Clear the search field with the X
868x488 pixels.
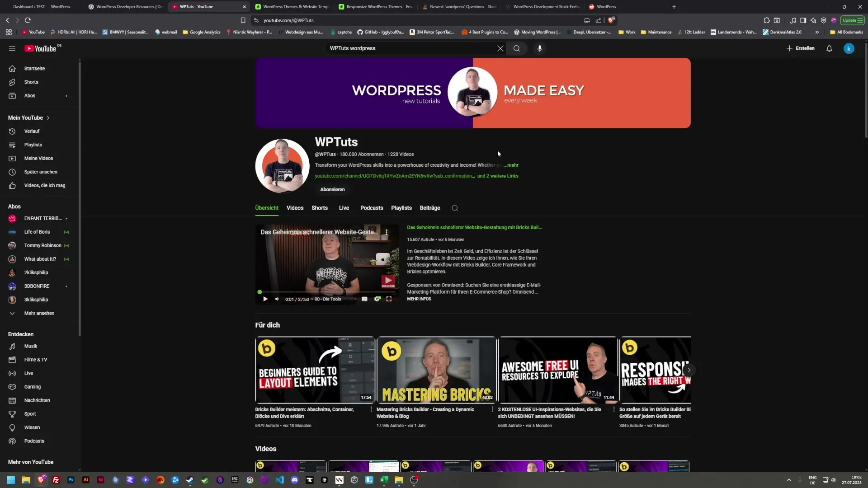point(500,48)
